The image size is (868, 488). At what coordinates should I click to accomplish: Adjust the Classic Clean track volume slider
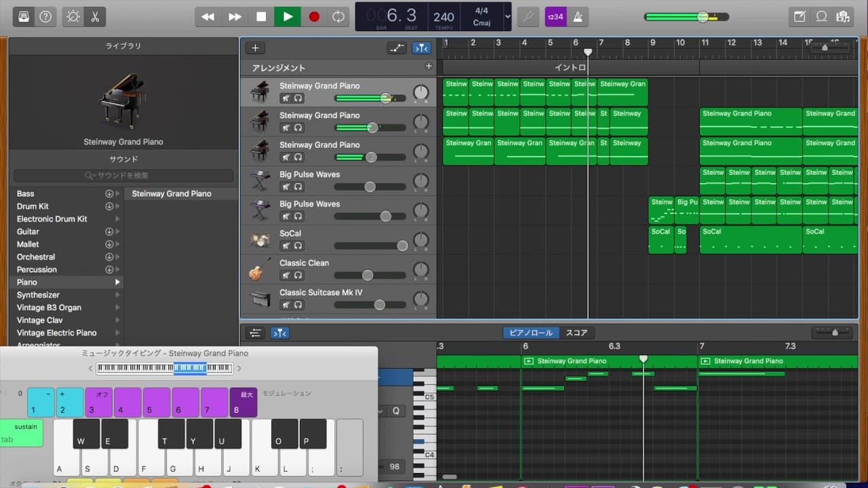click(x=370, y=275)
